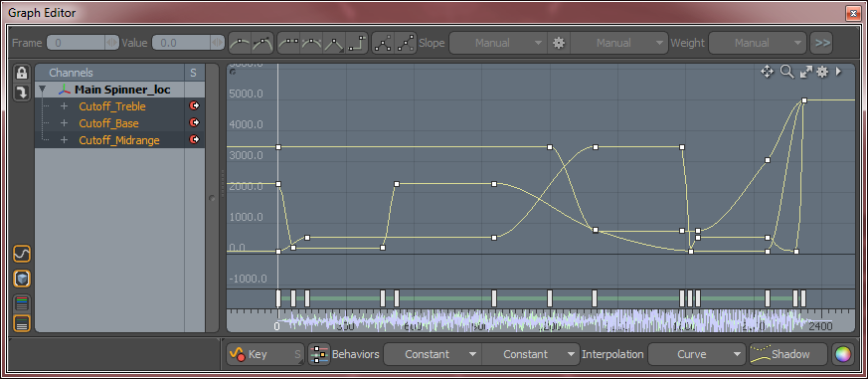Click gear icon between Slope dropdowns
The height and width of the screenshot is (379, 868).
pos(559,43)
